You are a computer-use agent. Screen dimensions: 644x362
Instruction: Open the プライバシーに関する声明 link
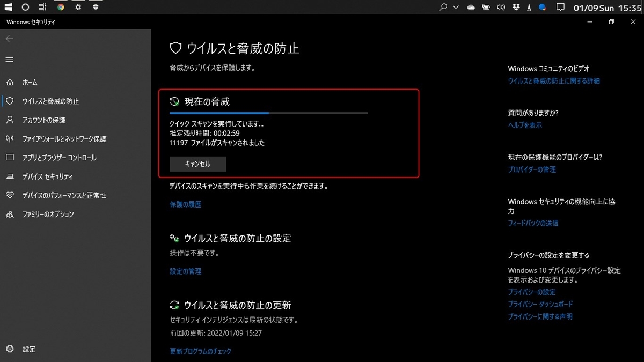coord(540,316)
